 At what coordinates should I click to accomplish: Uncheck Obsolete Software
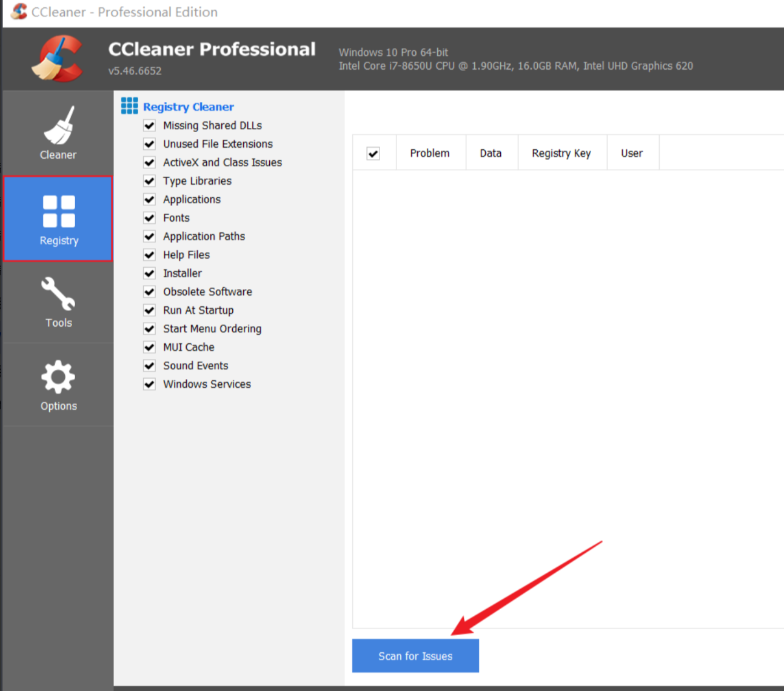[x=149, y=292]
